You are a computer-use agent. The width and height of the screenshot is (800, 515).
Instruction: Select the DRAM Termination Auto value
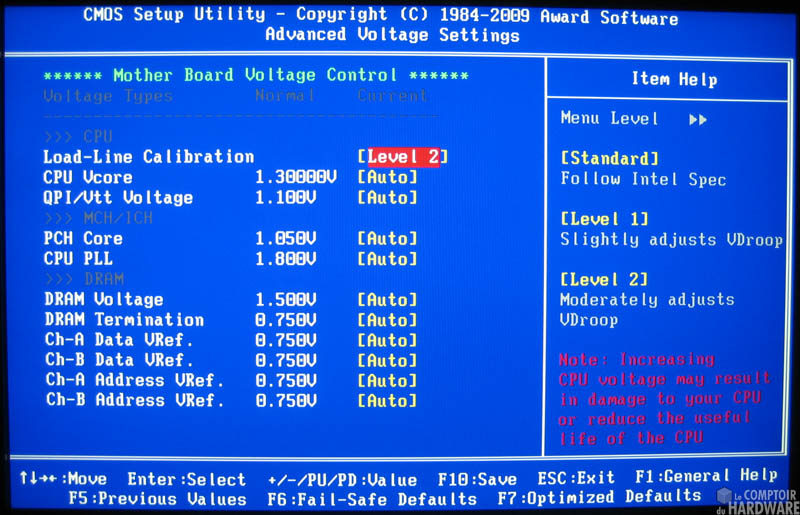pyautogui.click(x=387, y=320)
